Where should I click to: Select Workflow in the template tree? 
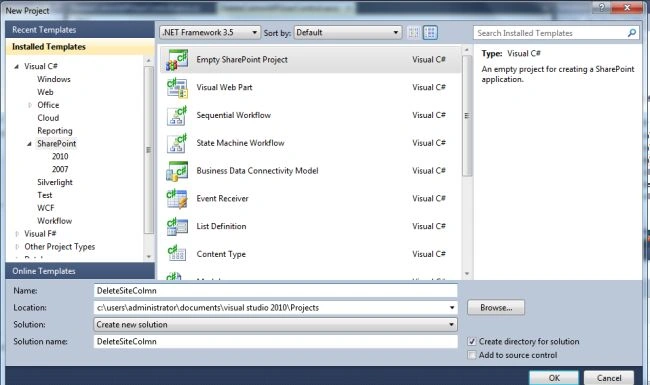(x=54, y=220)
